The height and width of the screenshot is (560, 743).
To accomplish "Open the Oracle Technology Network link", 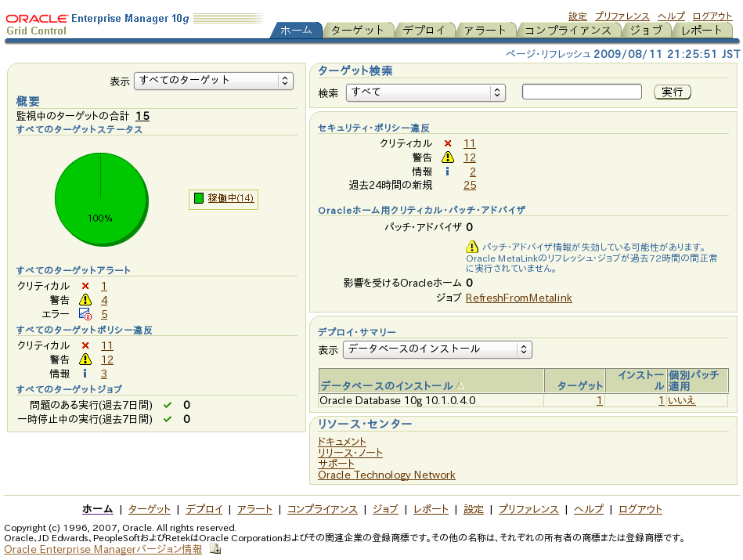I will [x=387, y=475].
